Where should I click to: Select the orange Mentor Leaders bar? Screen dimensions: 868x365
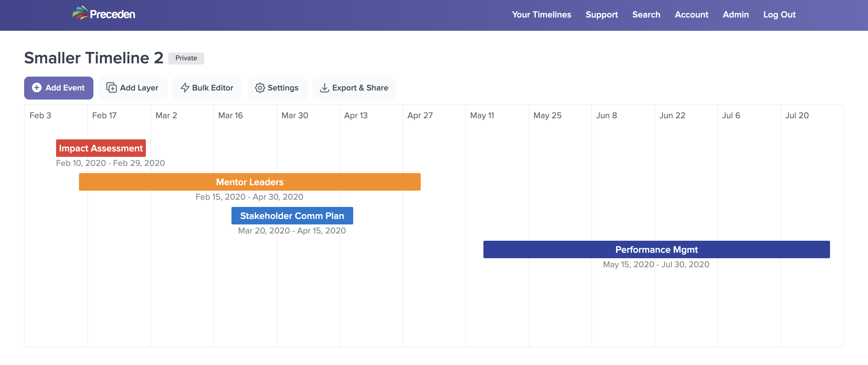pyautogui.click(x=249, y=182)
